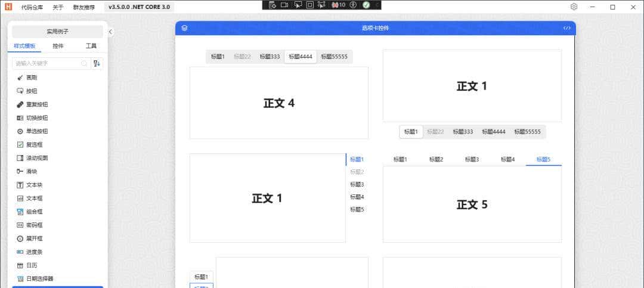Click the 正文 4 content text
The width and height of the screenshot is (644, 288).
tap(279, 103)
